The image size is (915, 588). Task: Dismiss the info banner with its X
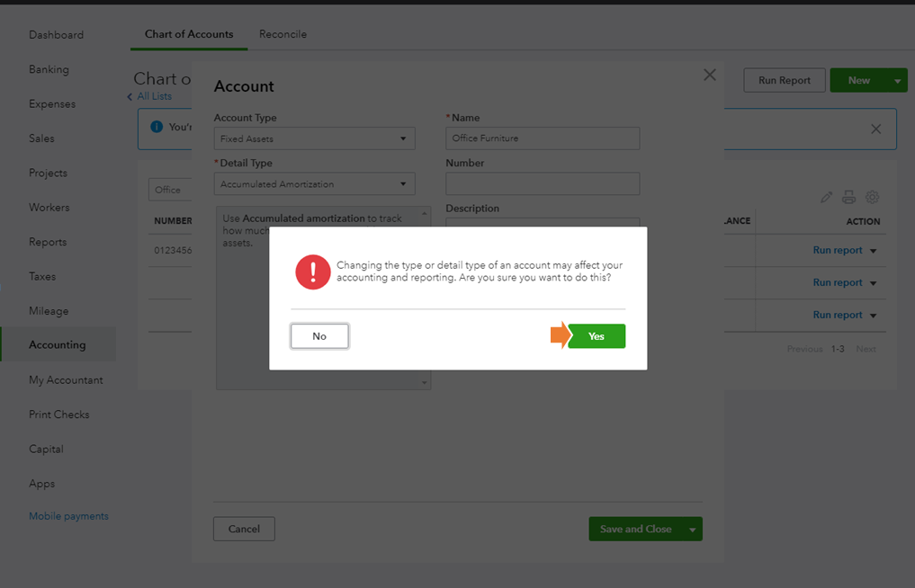876,129
